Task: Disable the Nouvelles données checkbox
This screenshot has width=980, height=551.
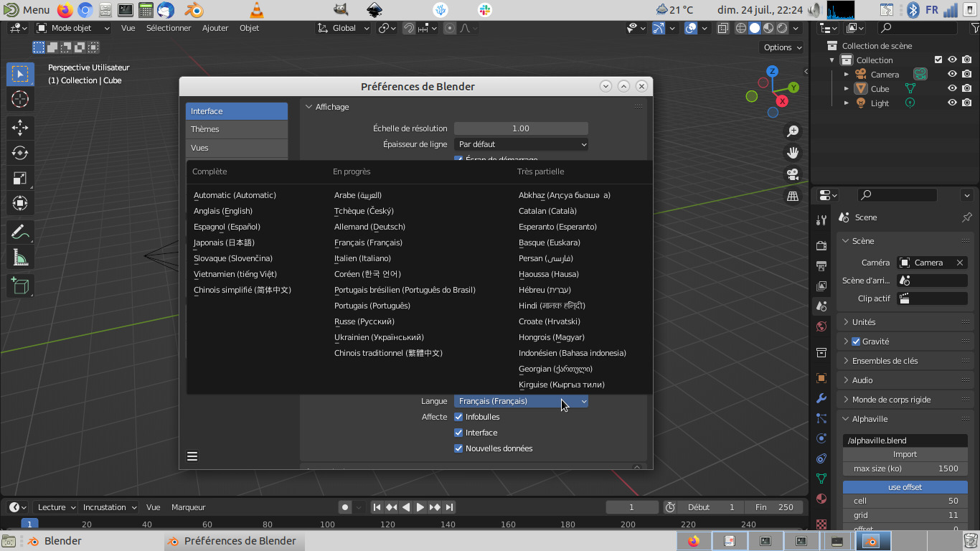Action: pyautogui.click(x=459, y=448)
